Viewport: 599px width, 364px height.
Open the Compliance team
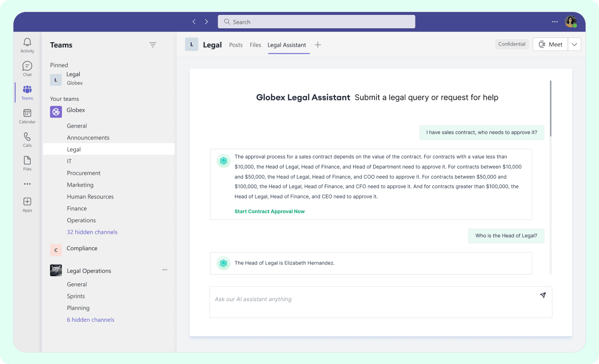(x=82, y=248)
